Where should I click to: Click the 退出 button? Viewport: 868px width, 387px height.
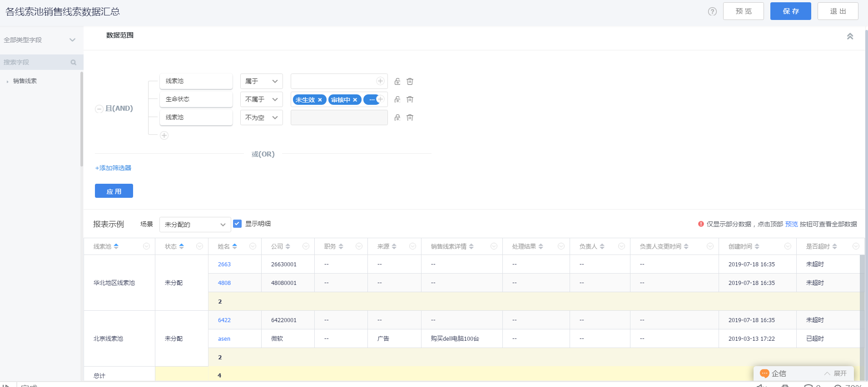(x=838, y=11)
